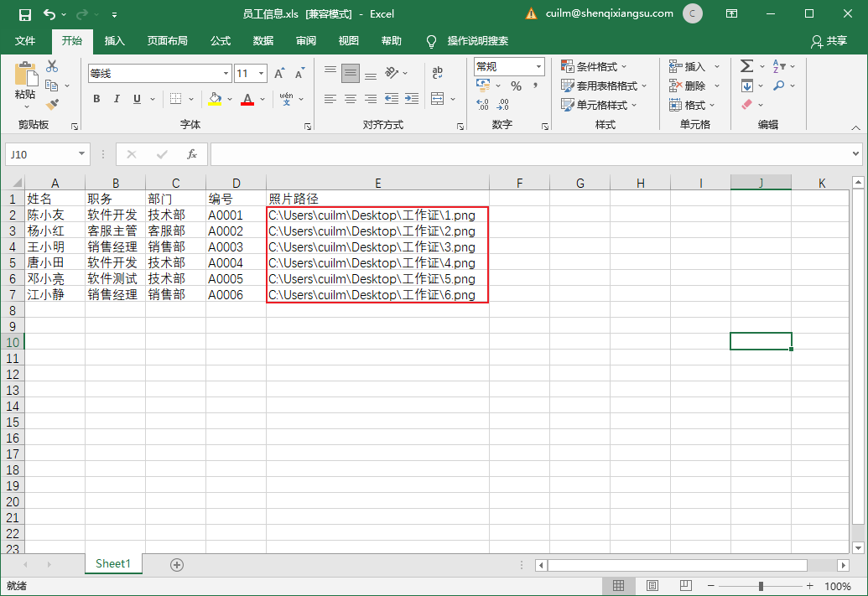Toggle italic formatting
This screenshot has height=596, width=868.
[x=117, y=99]
